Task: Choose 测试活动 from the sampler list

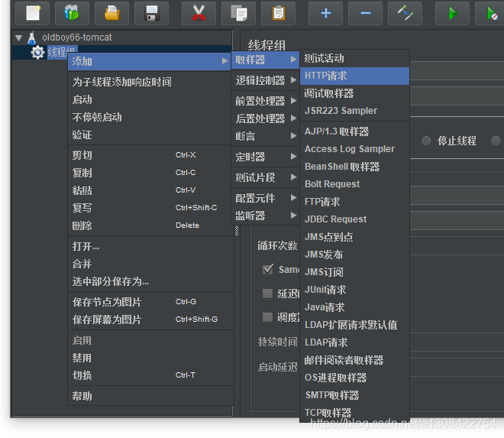Action: pyautogui.click(x=354, y=59)
